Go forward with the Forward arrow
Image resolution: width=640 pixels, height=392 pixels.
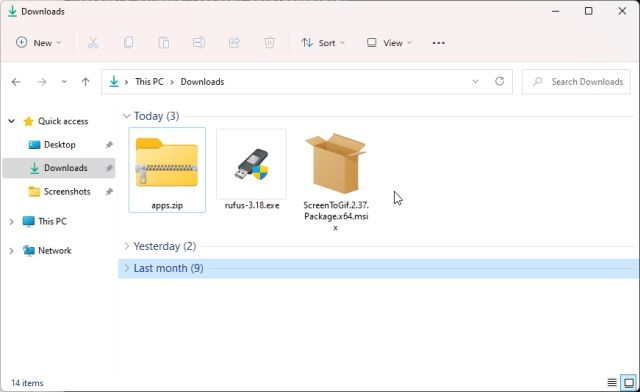tap(42, 82)
